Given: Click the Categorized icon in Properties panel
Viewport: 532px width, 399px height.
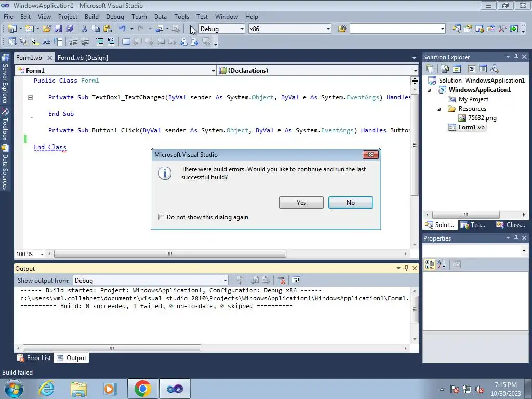Looking at the screenshot, I should [x=430, y=264].
